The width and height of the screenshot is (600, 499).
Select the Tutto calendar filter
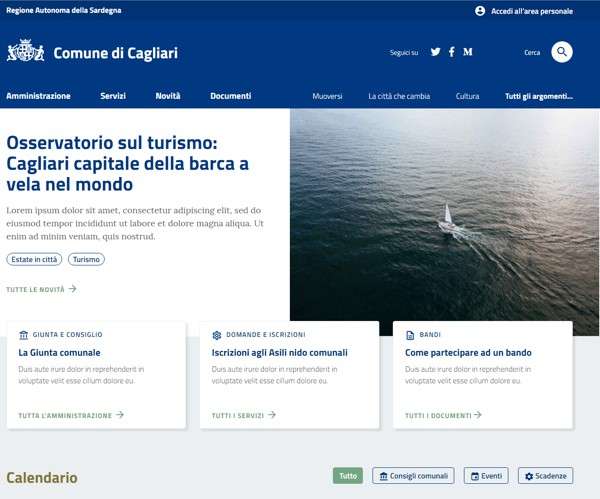(x=348, y=476)
